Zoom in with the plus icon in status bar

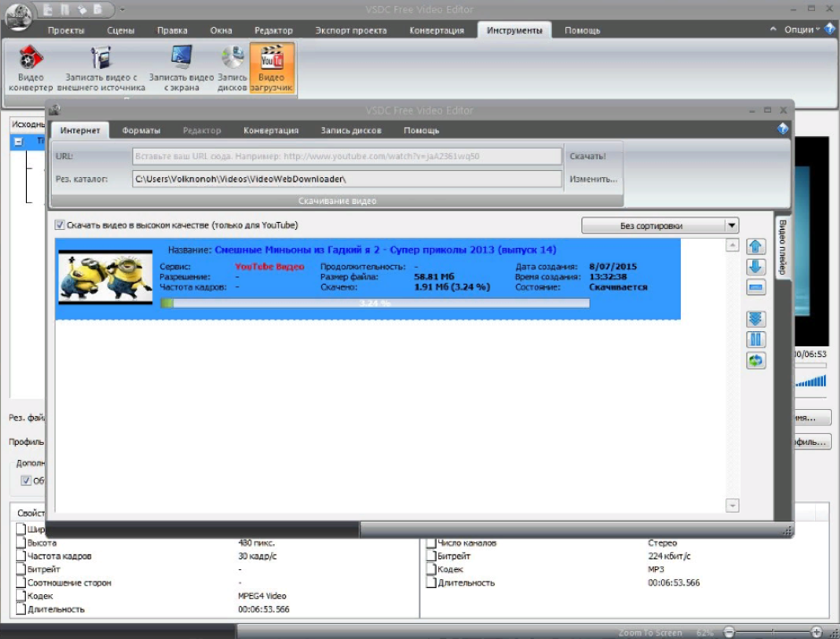click(x=817, y=632)
